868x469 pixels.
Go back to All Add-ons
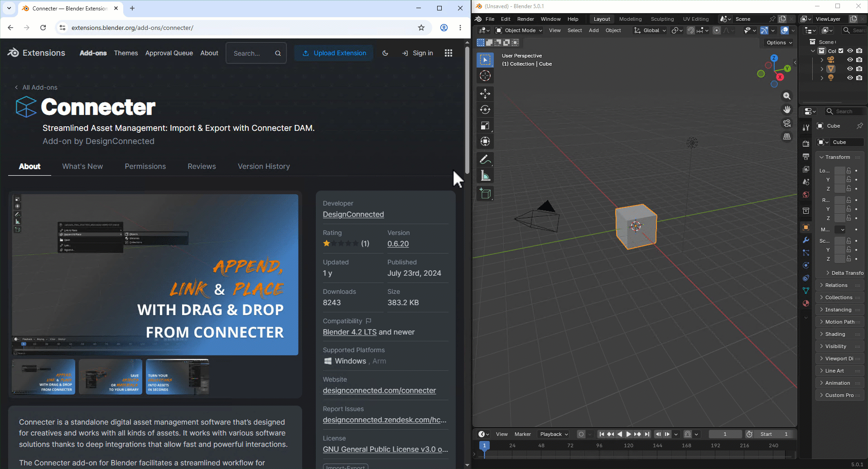pos(36,87)
